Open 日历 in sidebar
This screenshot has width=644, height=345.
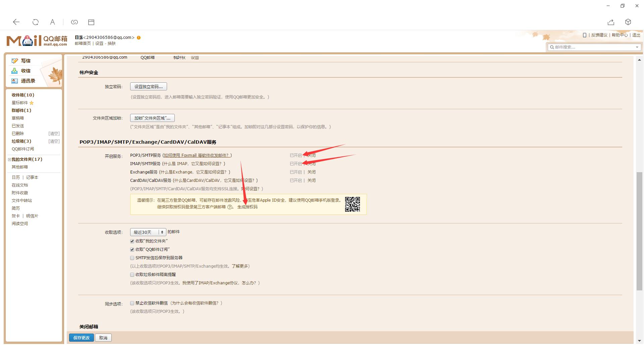[x=16, y=178]
